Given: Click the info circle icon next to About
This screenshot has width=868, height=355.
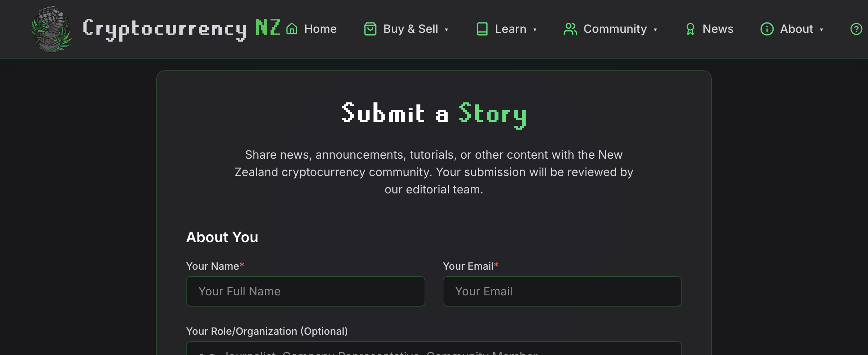Looking at the screenshot, I should click(767, 29).
